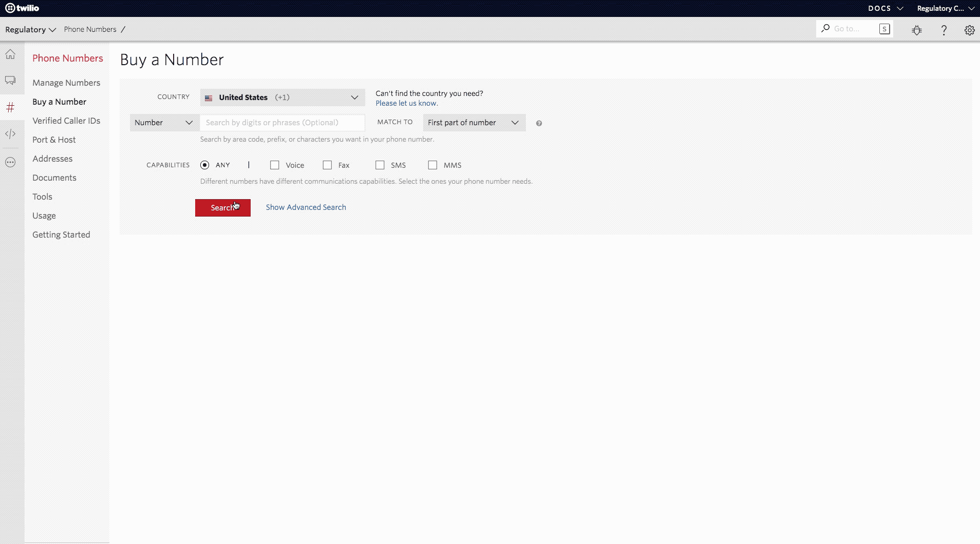Select the Phone Numbers hash icon

click(x=10, y=107)
